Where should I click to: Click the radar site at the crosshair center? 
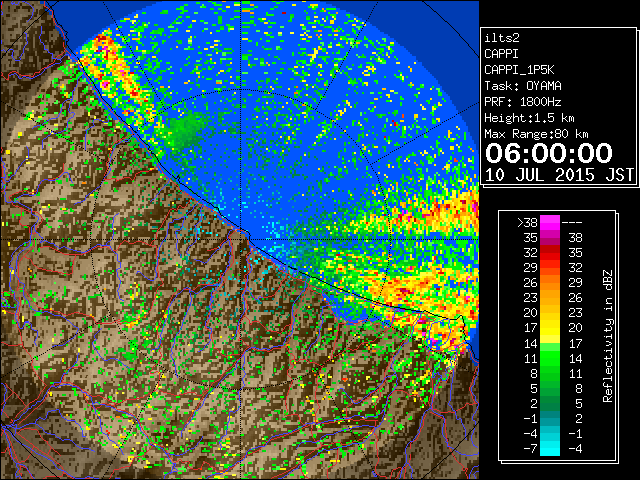(241, 239)
